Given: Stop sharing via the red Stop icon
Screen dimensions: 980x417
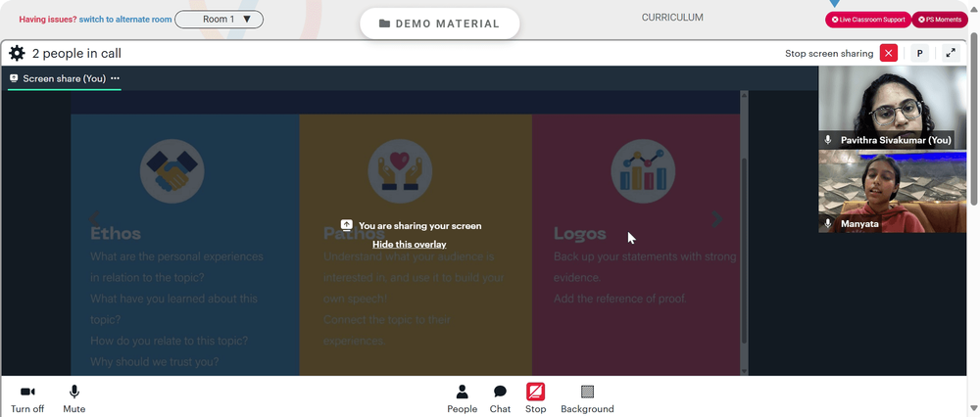Looking at the screenshot, I should coord(536,392).
